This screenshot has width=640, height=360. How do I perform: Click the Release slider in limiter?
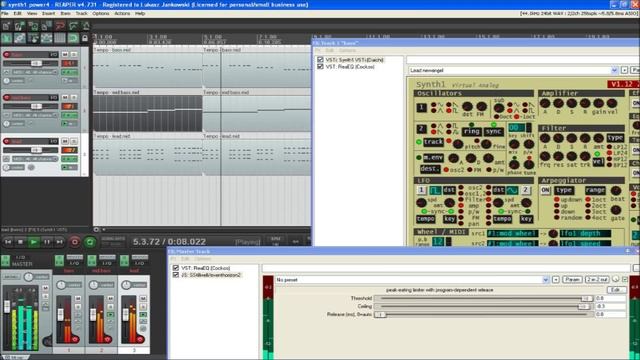click(x=484, y=314)
